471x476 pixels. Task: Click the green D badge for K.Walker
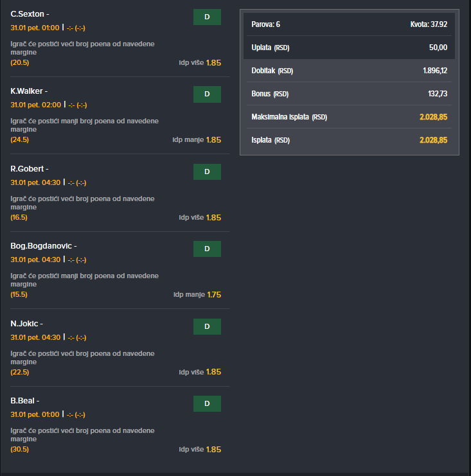point(207,94)
